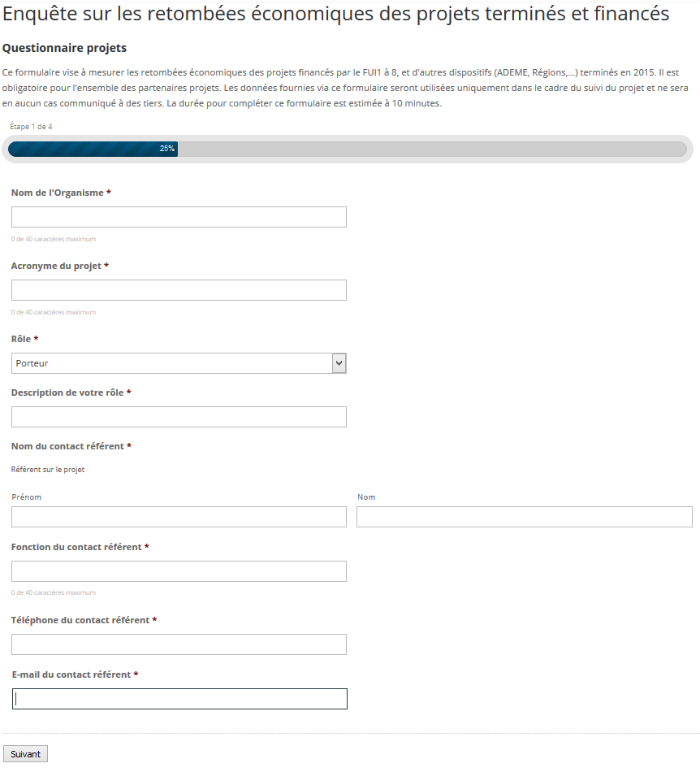Screen dimensions: 700x772
Task: Click the Description de votre rôle field
Action: pos(179,417)
